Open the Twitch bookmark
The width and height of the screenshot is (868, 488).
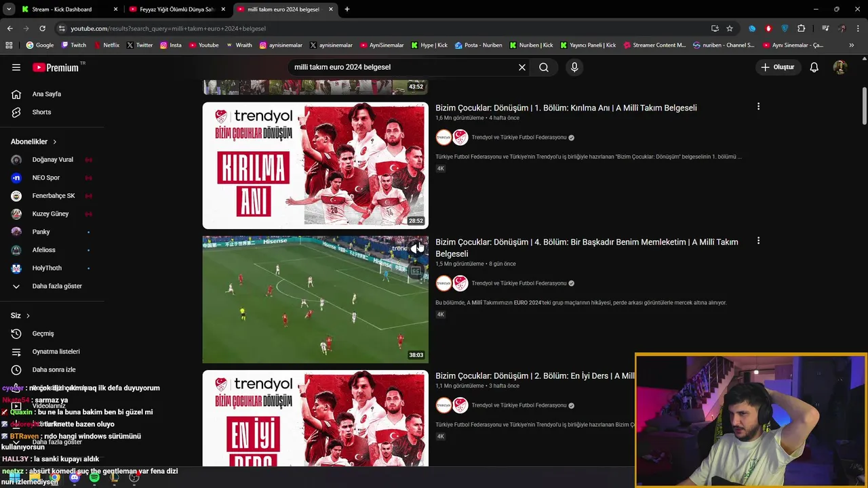(74, 45)
